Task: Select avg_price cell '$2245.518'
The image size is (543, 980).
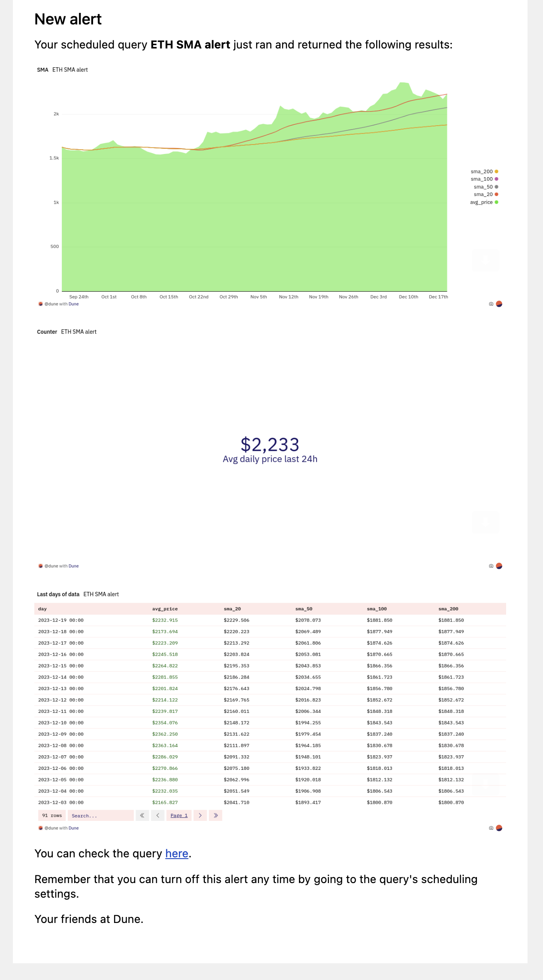Action: tap(165, 654)
